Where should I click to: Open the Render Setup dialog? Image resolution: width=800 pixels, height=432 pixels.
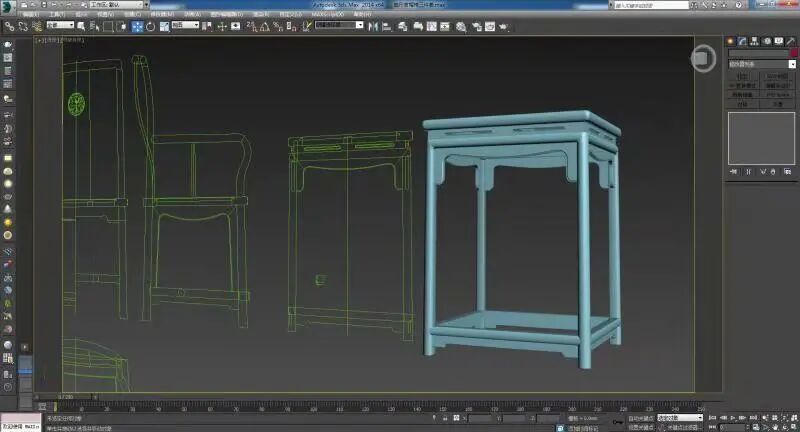477,26
